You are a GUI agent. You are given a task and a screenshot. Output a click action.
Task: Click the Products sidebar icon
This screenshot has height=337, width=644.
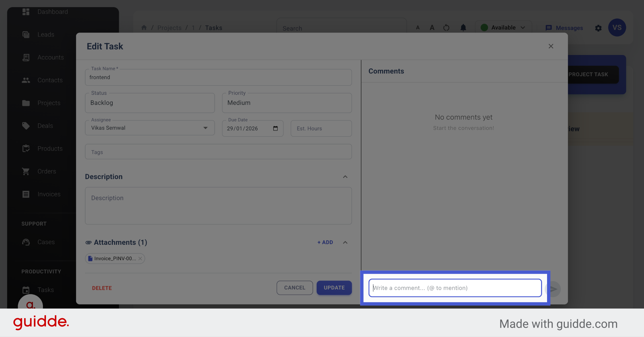[26, 149]
